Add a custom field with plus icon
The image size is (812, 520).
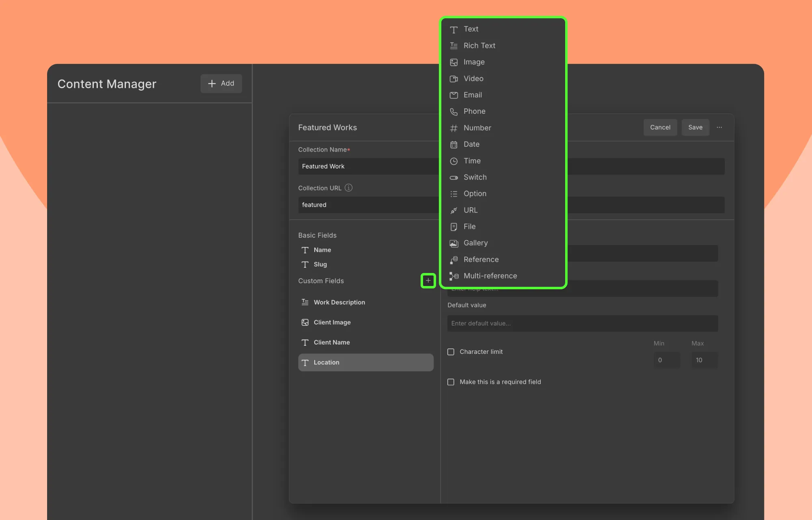[428, 280]
